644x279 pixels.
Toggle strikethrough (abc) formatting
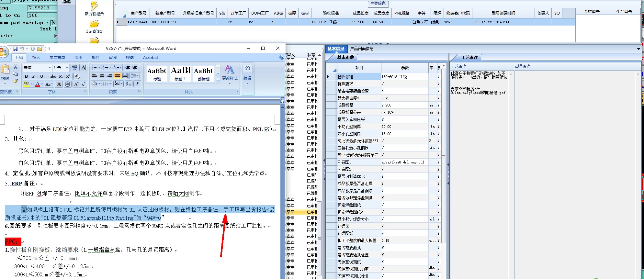[53, 76]
